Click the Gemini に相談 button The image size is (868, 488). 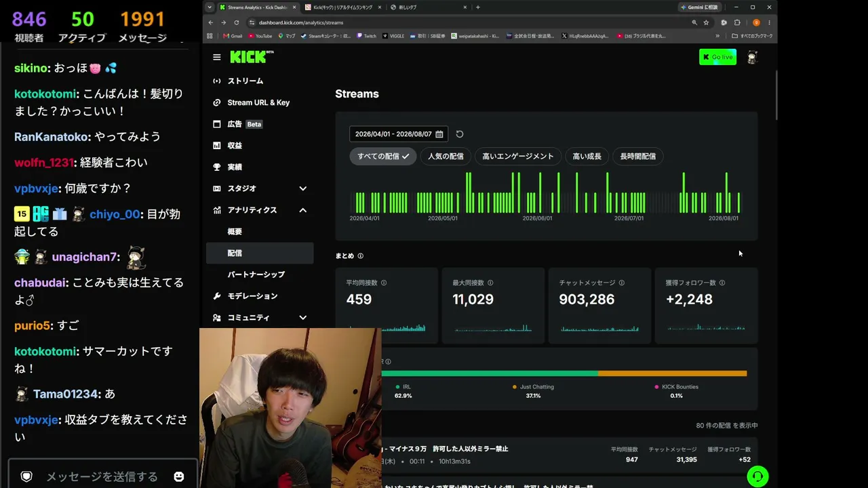pyautogui.click(x=701, y=7)
